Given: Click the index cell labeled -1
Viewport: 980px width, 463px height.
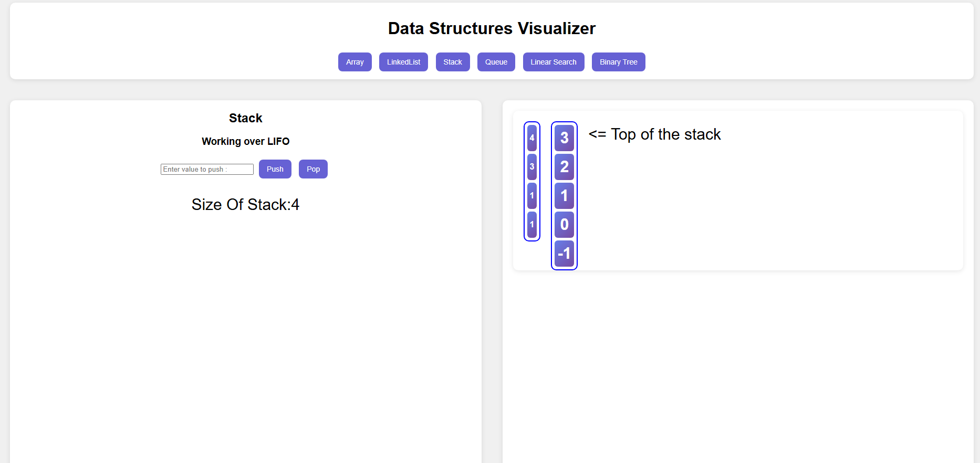Looking at the screenshot, I should pos(564,254).
